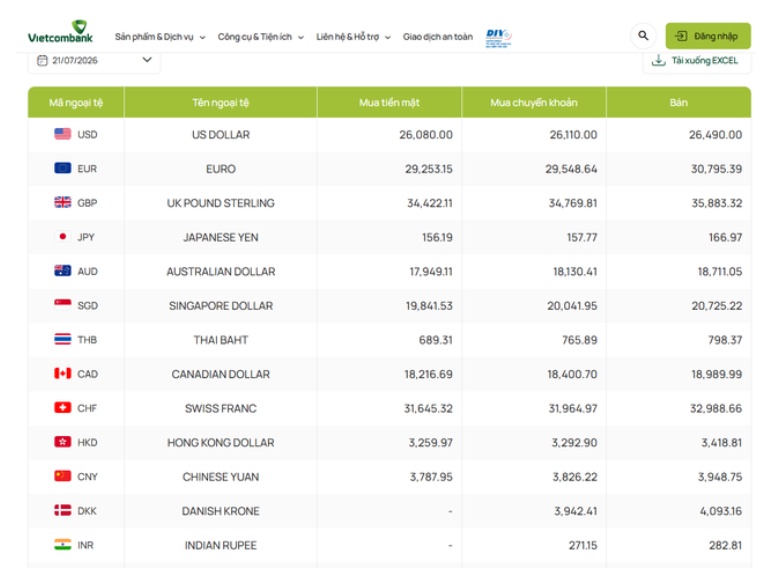This screenshot has width=762, height=581.
Task: Click the Đăng nhập login button
Action: (708, 36)
